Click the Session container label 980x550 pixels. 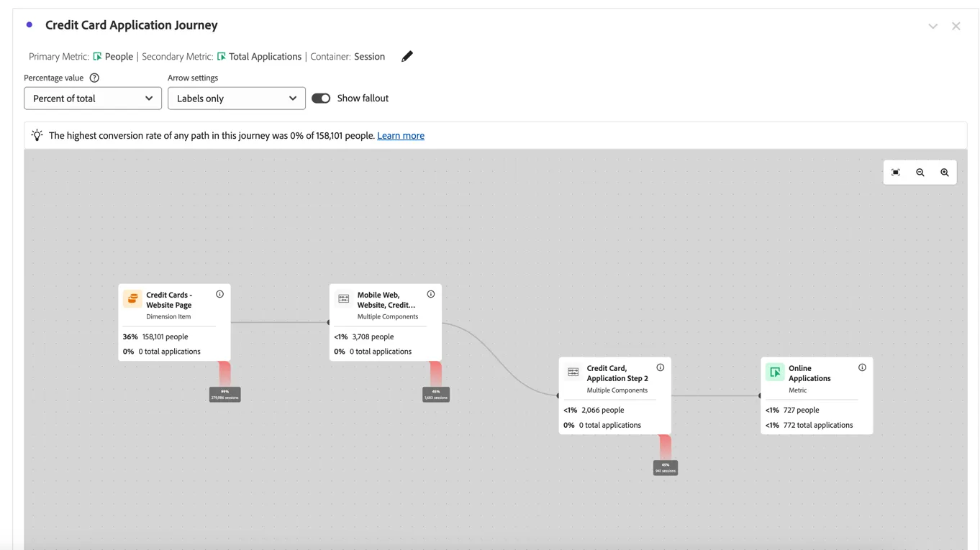pos(369,57)
